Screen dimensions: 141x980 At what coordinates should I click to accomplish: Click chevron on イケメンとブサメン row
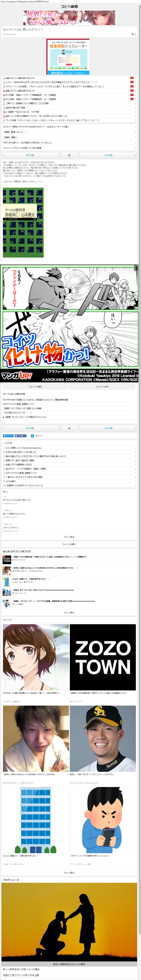coord(135,148)
